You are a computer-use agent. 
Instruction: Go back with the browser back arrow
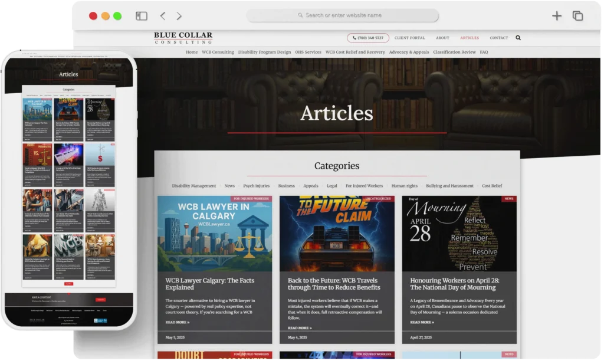click(x=163, y=16)
